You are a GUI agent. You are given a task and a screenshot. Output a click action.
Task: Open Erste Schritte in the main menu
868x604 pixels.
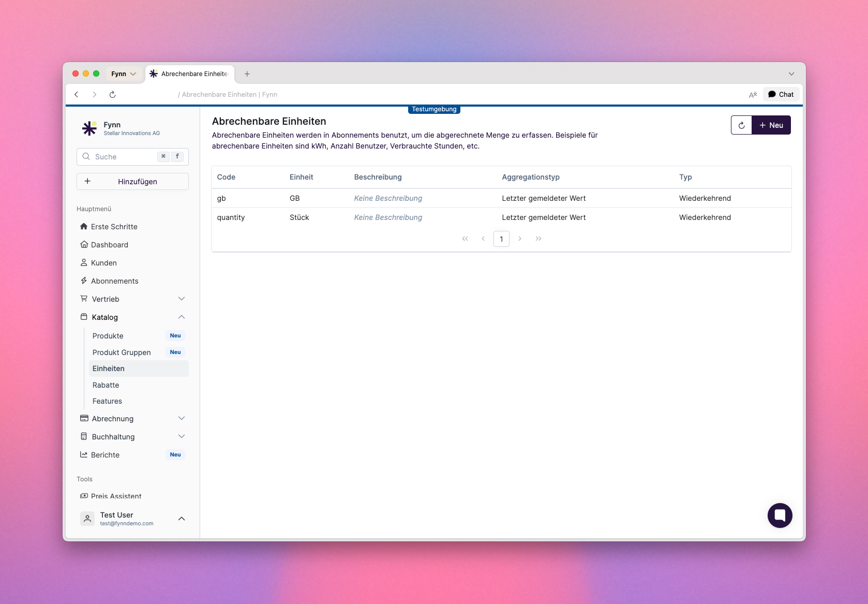pos(114,227)
